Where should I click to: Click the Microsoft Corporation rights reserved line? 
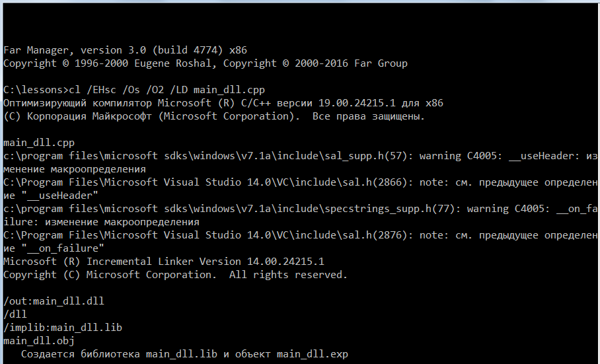point(214,116)
